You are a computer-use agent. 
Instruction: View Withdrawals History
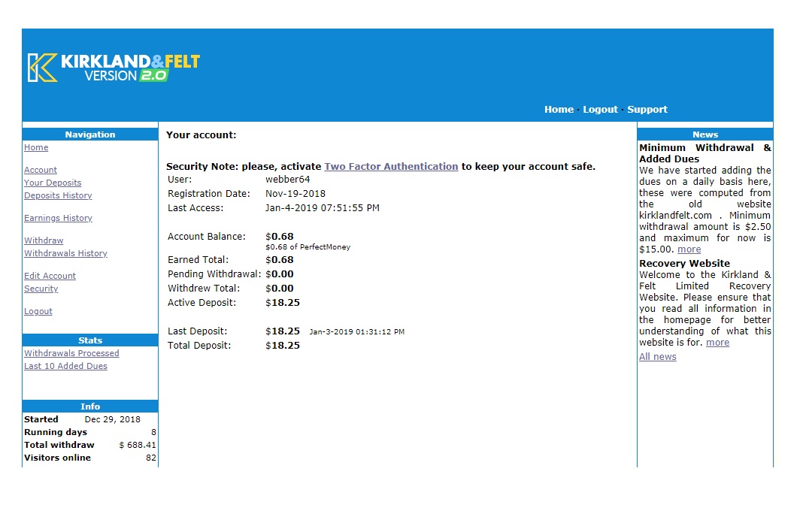click(65, 254)
